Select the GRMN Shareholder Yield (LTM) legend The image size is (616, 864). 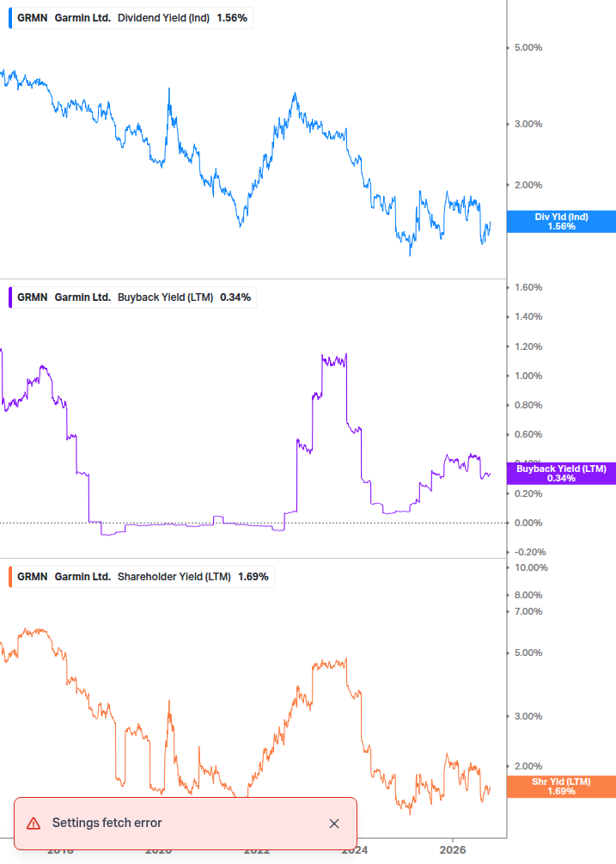142,576
